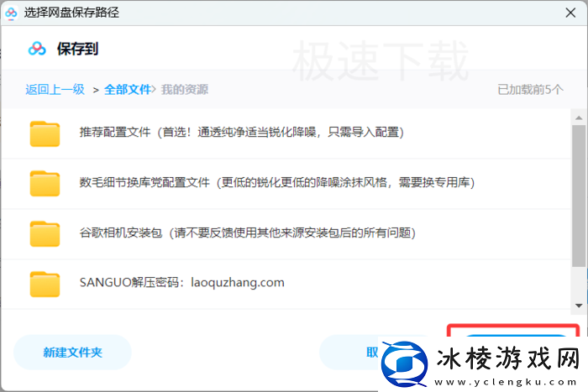Click the title bar netdisk app icon
This screenshot has width=588, height=392.
(11, 13)
